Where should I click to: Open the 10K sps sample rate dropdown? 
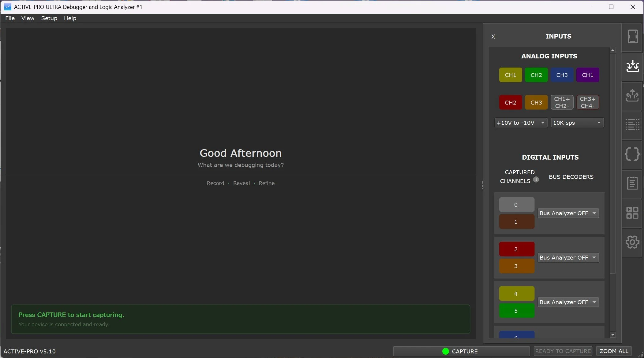coord(577,123)
